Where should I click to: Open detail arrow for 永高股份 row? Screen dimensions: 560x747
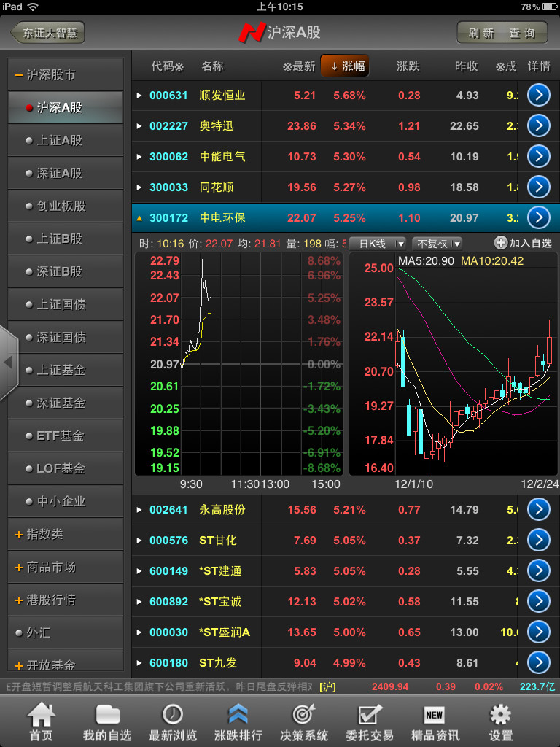tap(539, 510)
